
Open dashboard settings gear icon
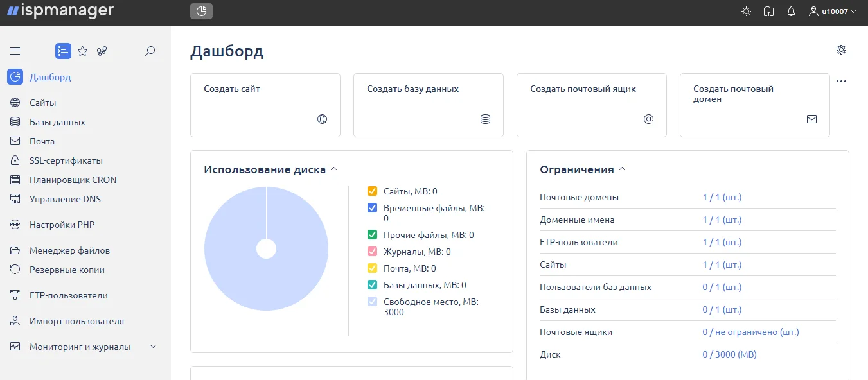pos(841,50)
